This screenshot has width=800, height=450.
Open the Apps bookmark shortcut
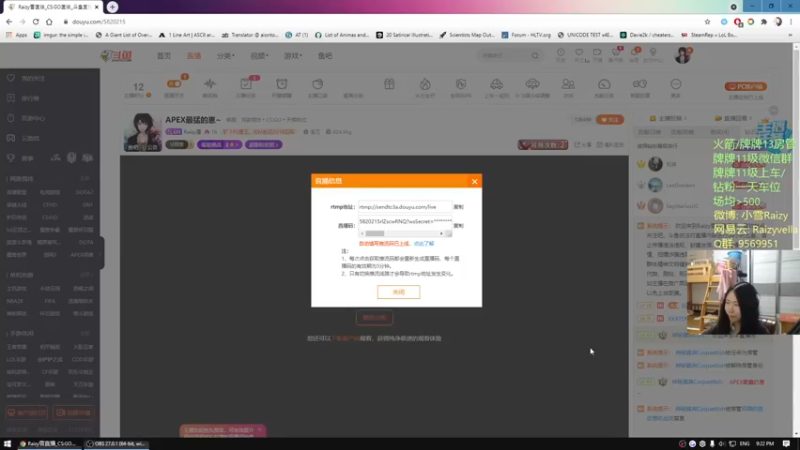click(x=16, y=35)
